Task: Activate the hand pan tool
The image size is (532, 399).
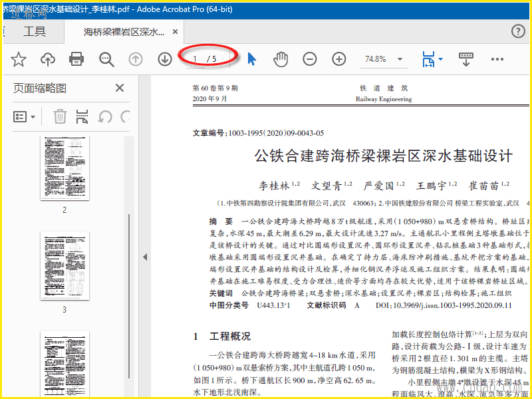Action: coord(281,59)
